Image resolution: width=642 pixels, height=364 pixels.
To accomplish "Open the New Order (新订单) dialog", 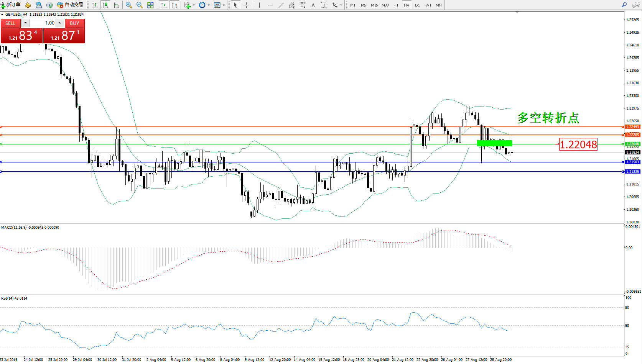I will (x=10, y=5).
